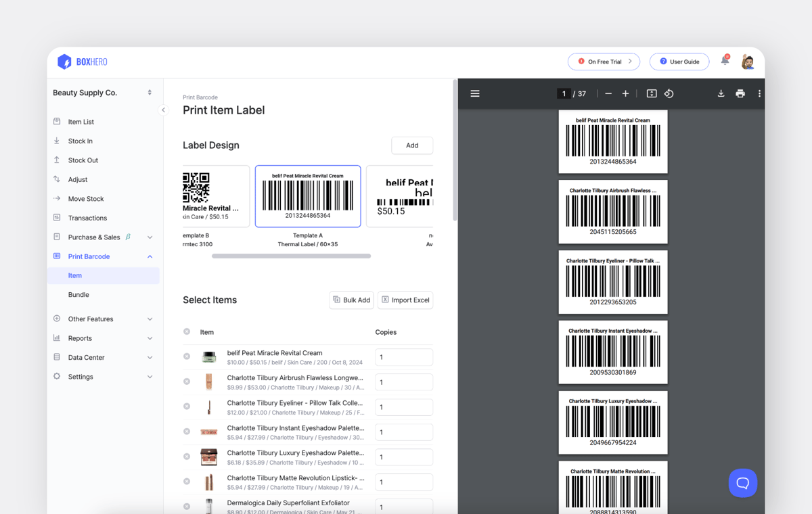This screenshot has height=514, width=812.
Task: Click PDF label with barcode 2012293653205
Action: pyautogui.click(x=613, y=282)
